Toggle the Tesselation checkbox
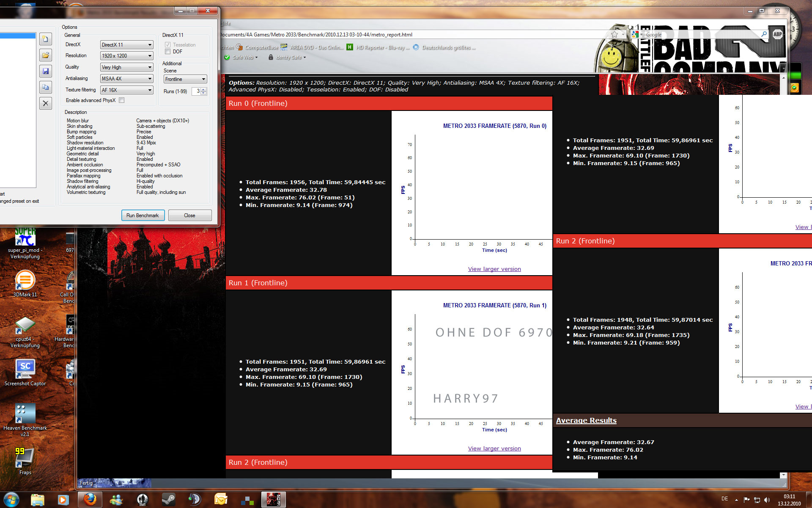Screen dimensions: 812x508 168,44
